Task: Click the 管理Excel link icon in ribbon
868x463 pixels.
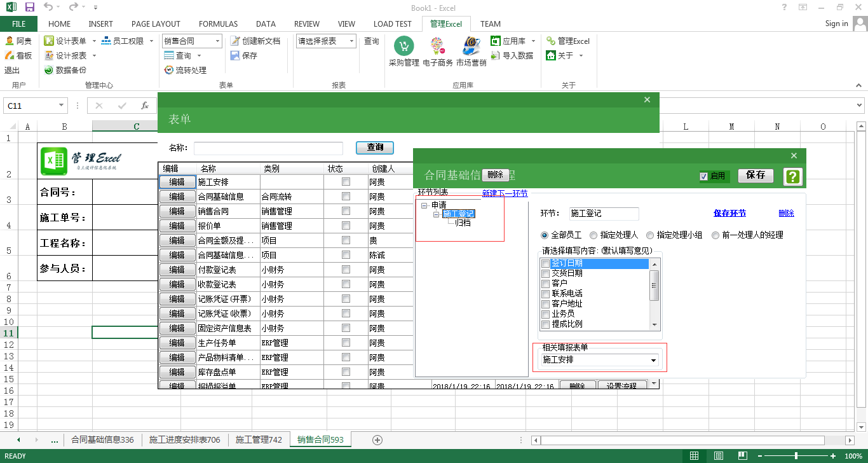Action: click(x=550, y=41)
